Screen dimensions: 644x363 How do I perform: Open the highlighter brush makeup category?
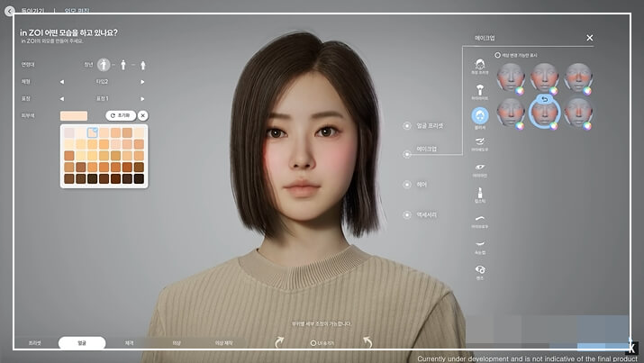pos(480,92)
